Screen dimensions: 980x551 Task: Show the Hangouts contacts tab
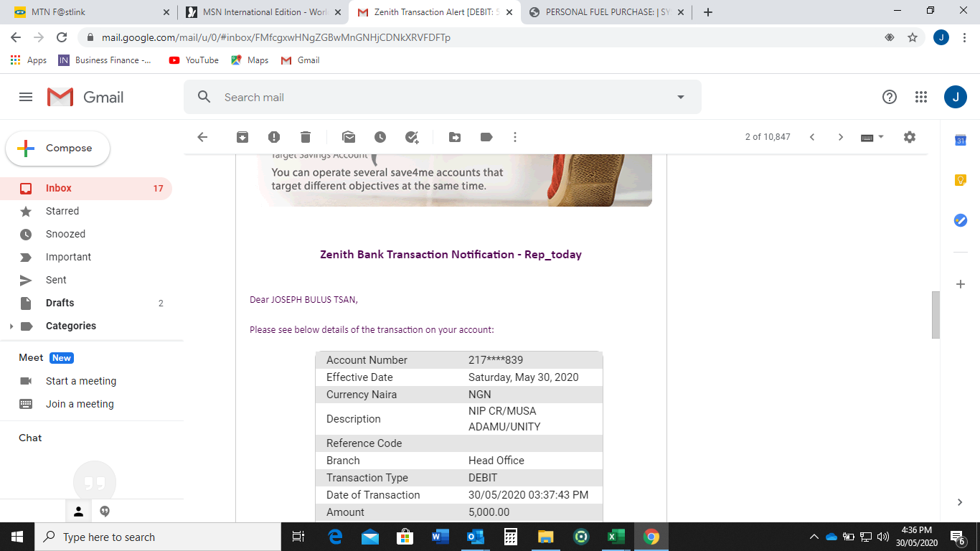tap(79, 512)
